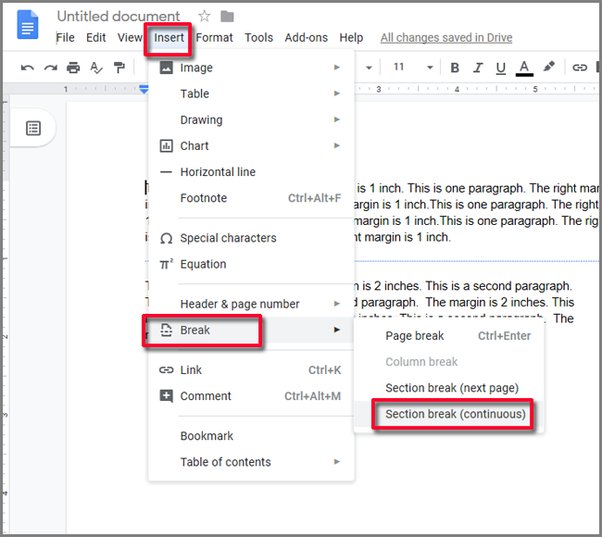This screenshot has height=537, width=602.
Task: Choose Comment menu entry
Action: pyautogui.click(x=251, y=396)
